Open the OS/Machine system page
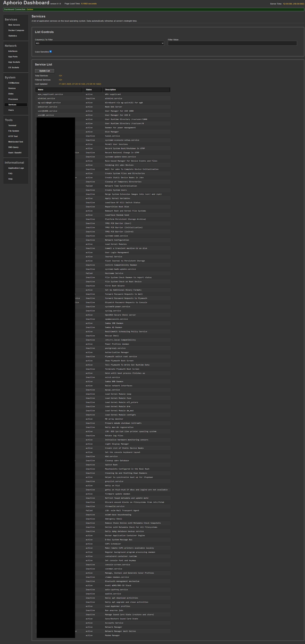Viewport: 305px width, 644px height. pos(14,83)
